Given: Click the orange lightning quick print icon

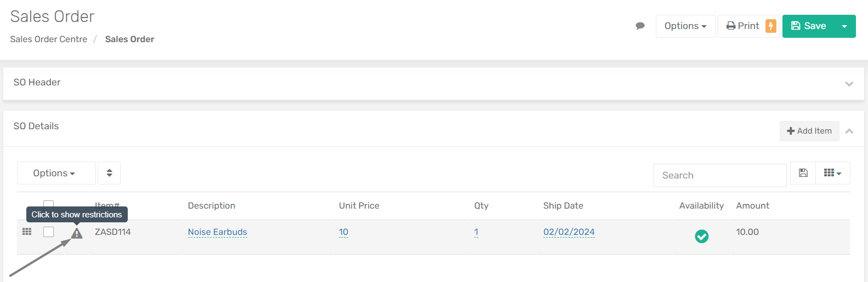Looking at the screenshot, I should point(771,26).
